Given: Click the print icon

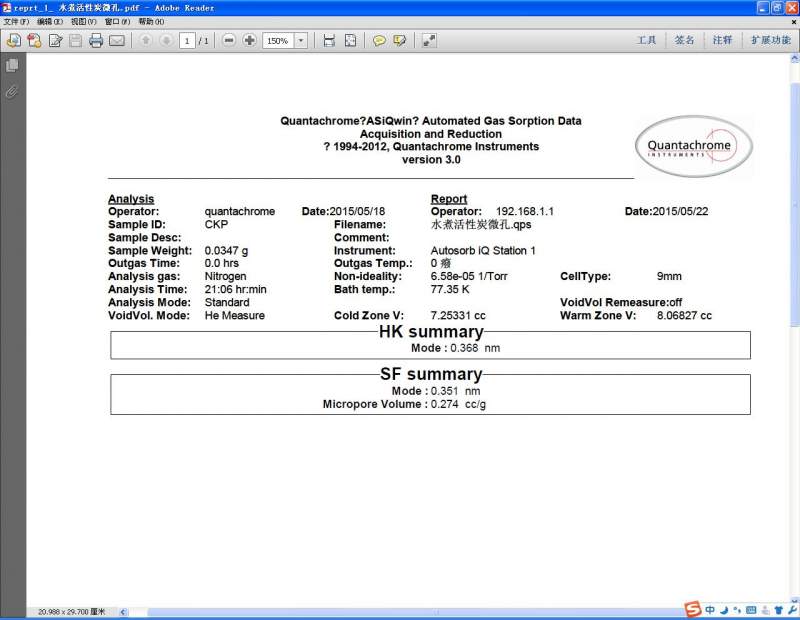Looking at the screenshot, I should 96,40.
